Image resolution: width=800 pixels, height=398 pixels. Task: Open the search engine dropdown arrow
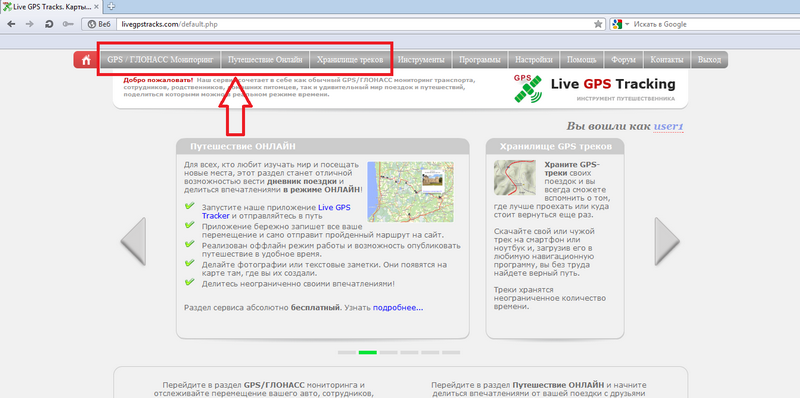(627, 24)
